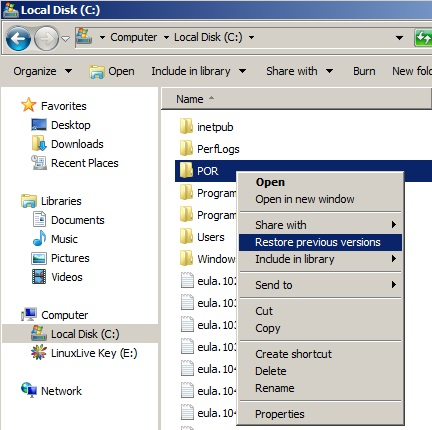Click the Videos filmstrip icon
Image resolution: width=432 pixels, height=430 pixels.
[39, 277]
